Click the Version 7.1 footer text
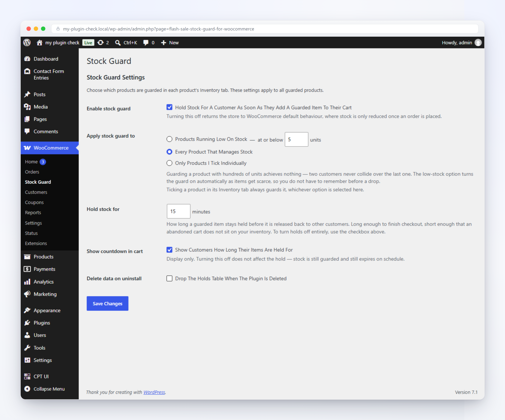Viewport: 505px width, 420px height. [466, 392]
